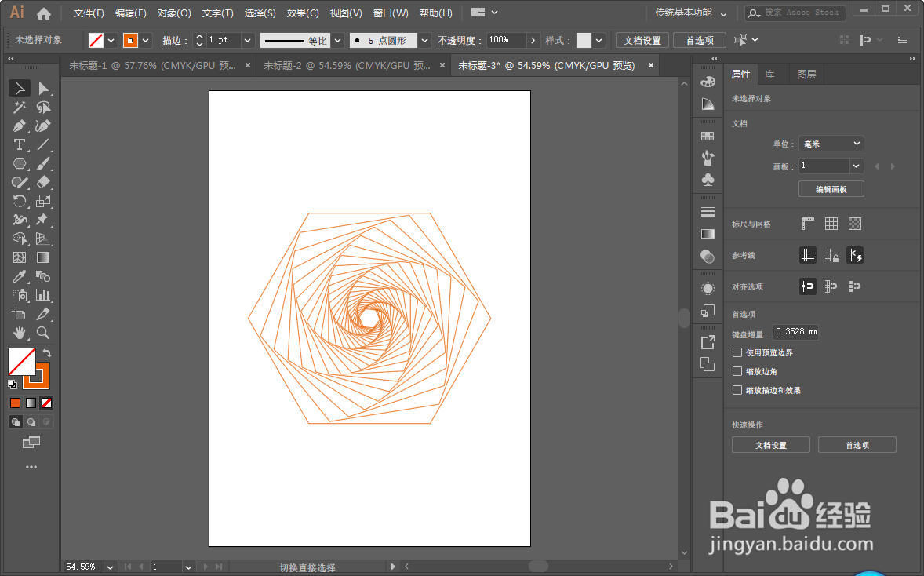Check Use Preview Bounds (使用预览边界)

coord(737,352)
